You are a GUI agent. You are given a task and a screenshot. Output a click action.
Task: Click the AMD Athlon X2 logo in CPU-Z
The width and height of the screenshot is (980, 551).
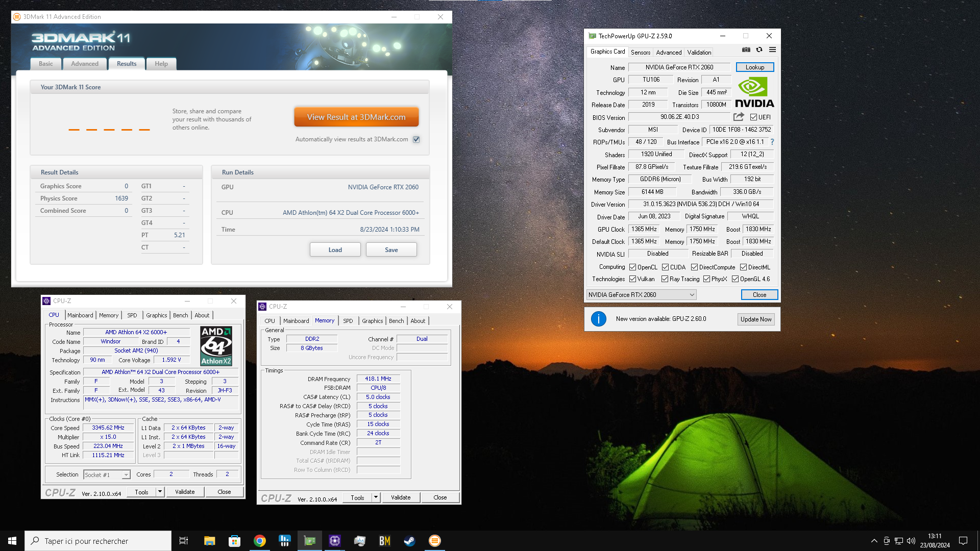(216, 346)
